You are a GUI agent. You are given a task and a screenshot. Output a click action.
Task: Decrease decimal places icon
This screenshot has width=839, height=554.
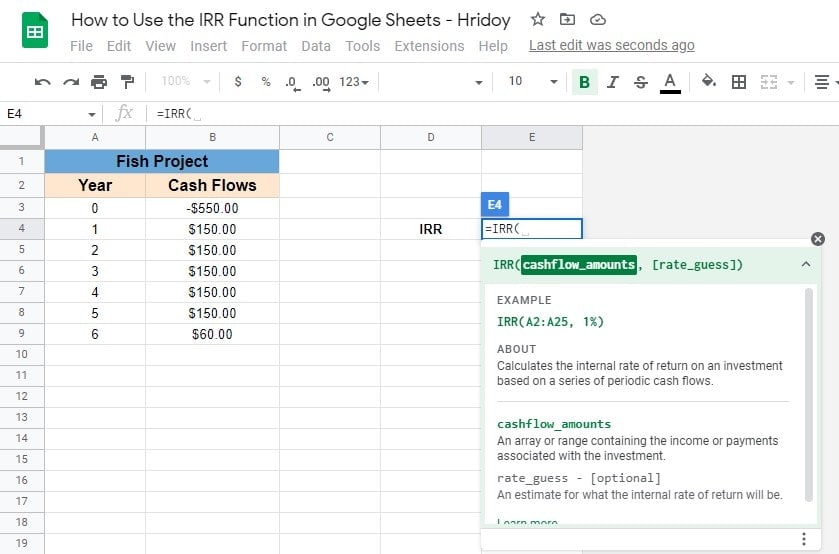[292, 82]
